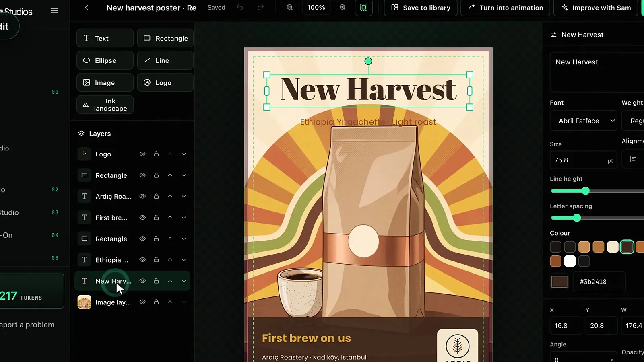Add an Ink landscape element
644x362 pixels.
click(x=105, y=105)
